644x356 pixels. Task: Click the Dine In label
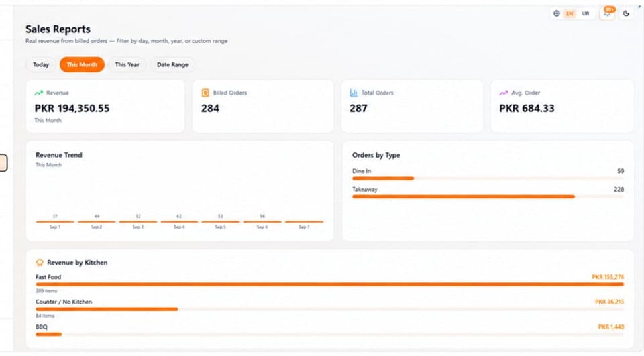[x=362, y=171]
